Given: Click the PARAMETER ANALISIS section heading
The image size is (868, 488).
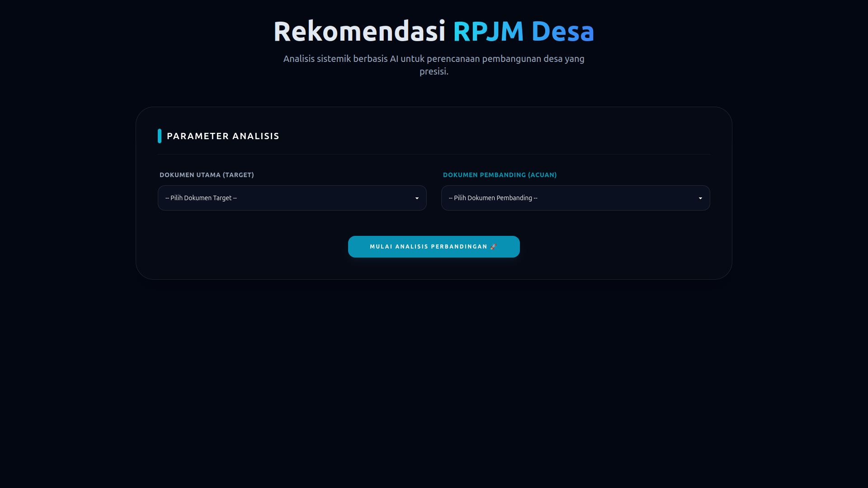Looking at the screenshot, I should point(223,136).
